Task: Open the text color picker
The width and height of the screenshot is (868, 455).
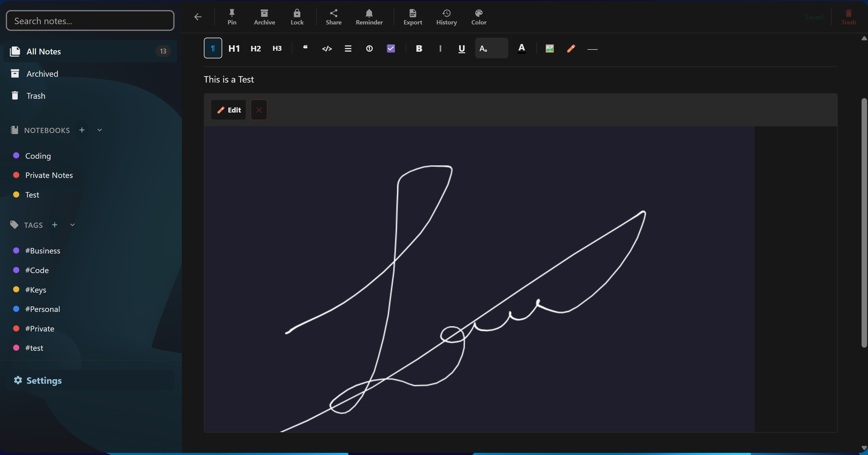Action: [522, 48]
